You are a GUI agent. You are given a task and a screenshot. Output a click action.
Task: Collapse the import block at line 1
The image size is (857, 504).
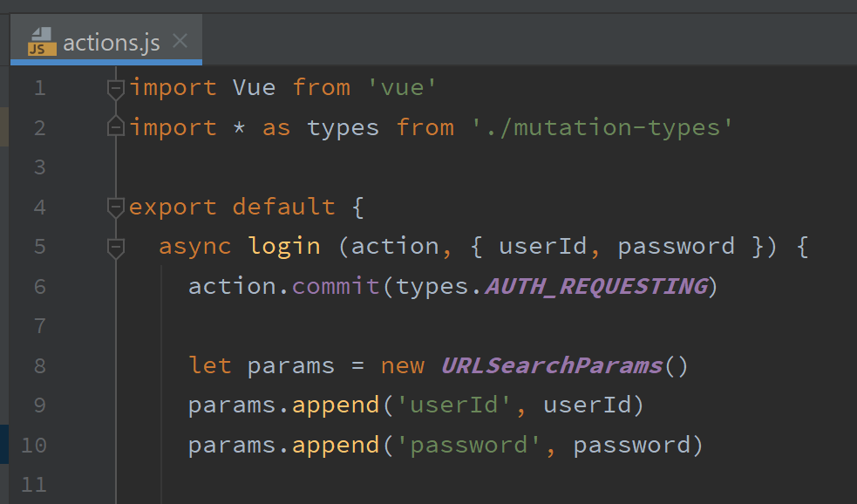[116, 89]
